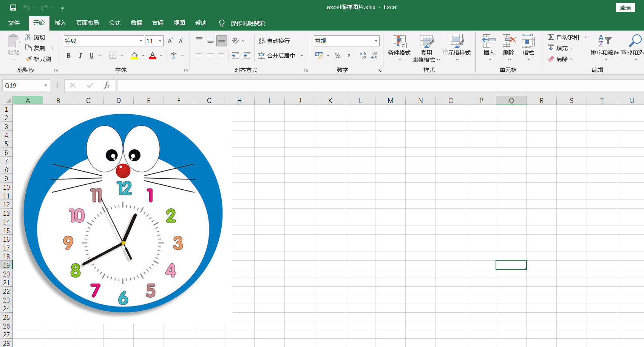Toggle Wrap Text (自动换行)

coord(274,41)
